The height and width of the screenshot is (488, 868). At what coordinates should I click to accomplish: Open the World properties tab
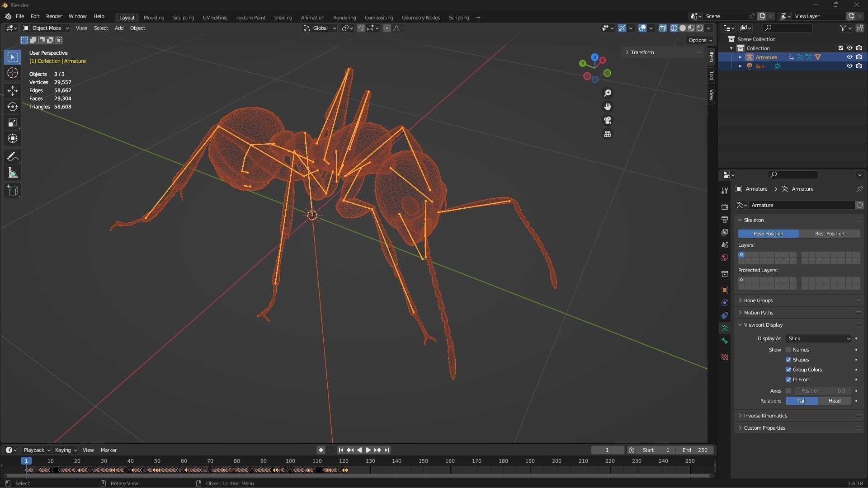pos(725,258)
